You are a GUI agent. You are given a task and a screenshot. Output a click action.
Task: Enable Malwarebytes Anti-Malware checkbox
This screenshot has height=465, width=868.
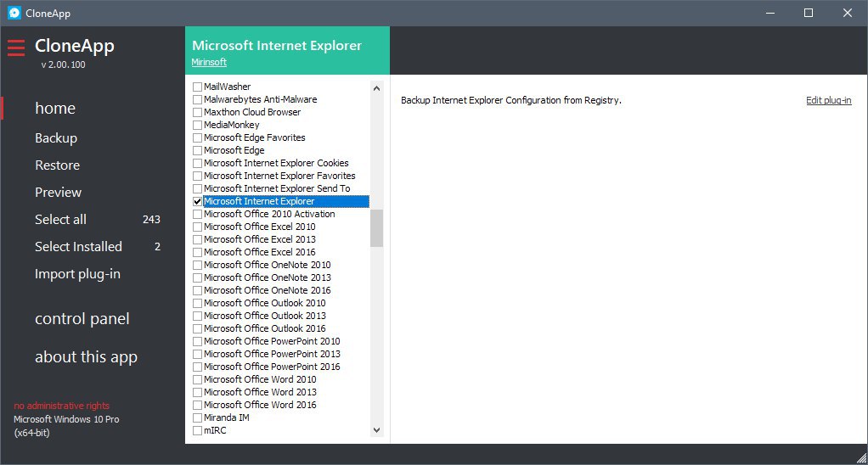[197, 99]
